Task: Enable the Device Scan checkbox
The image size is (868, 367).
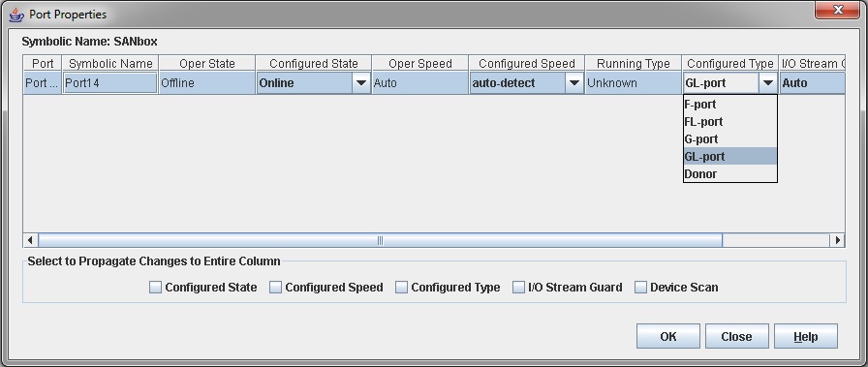Action: tap(640, 288)
